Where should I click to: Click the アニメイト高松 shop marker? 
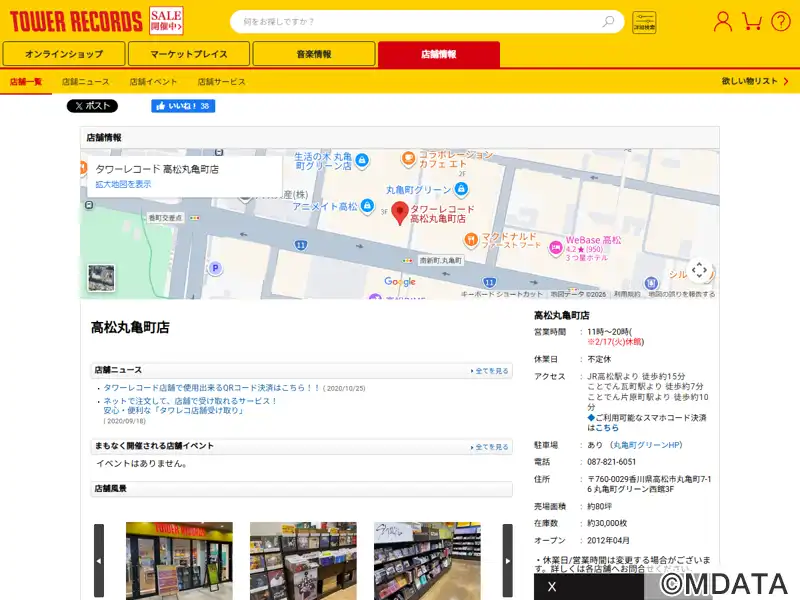[367, 206]
